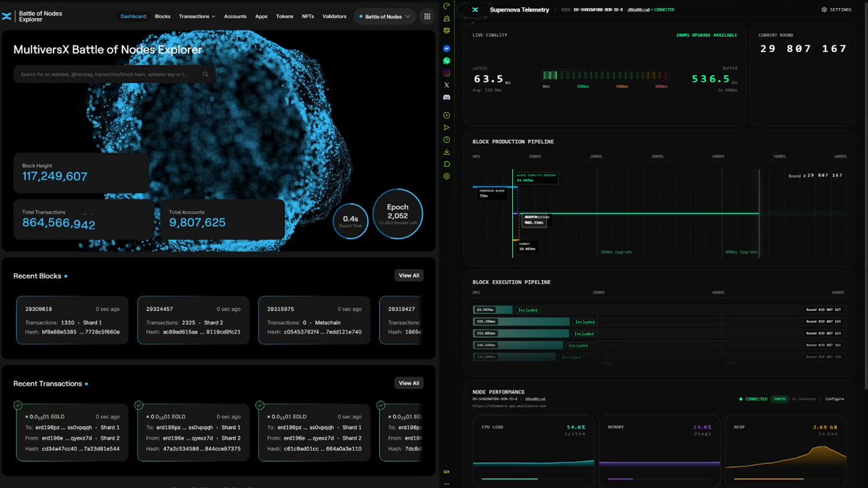Open the NFTs page
The height and width of the screenshot is (488, 868).
click(308, 16)
